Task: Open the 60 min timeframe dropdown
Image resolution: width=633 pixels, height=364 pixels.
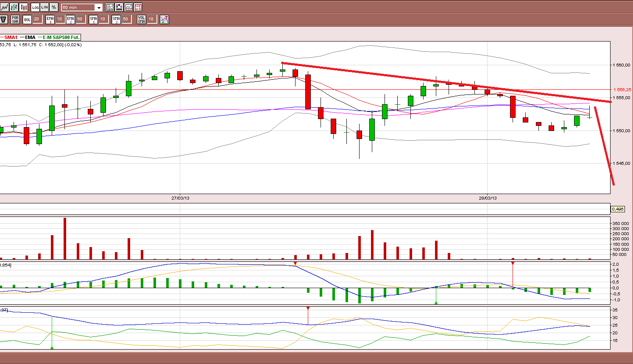Action: tap(82, 7)
